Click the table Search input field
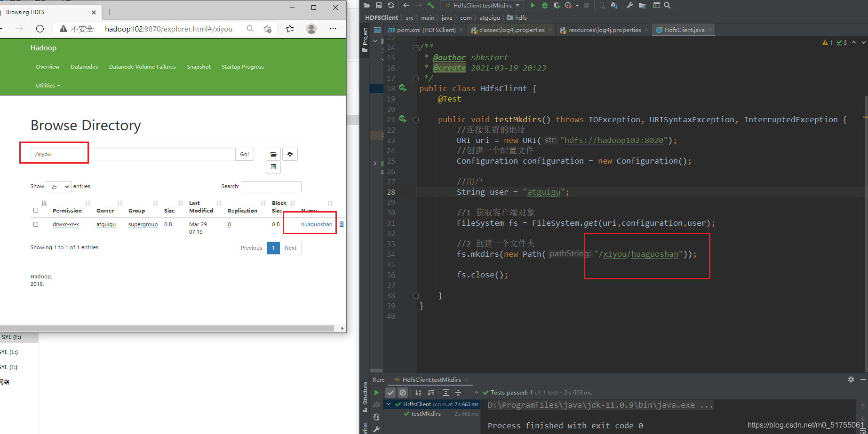This screenshot has height=434, width=868. [271, 187]
